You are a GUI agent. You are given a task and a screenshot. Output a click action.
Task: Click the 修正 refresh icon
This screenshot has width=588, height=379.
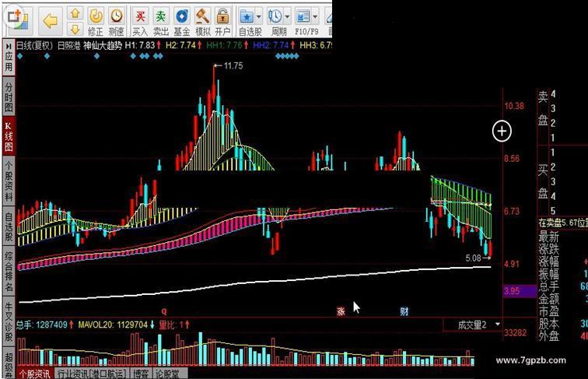(x=96, y=16)
